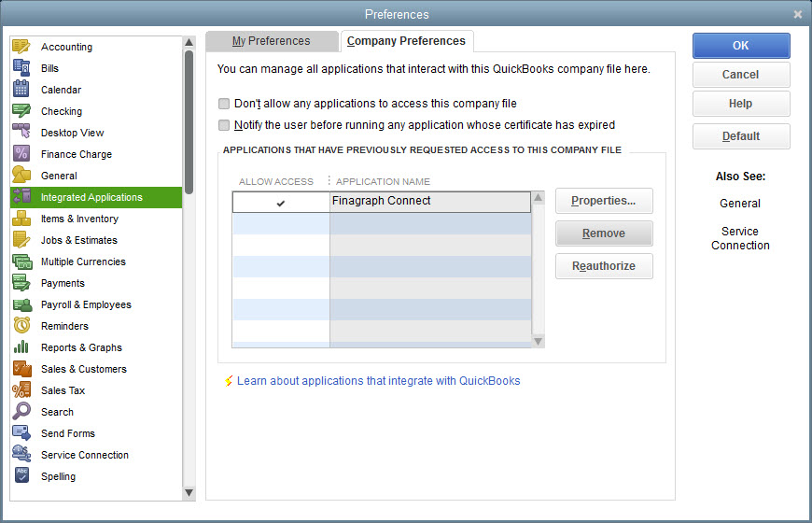The width and height of the screenshot is (812, 523).
Task: Click the Bills category icon
Action: point(21,68)
